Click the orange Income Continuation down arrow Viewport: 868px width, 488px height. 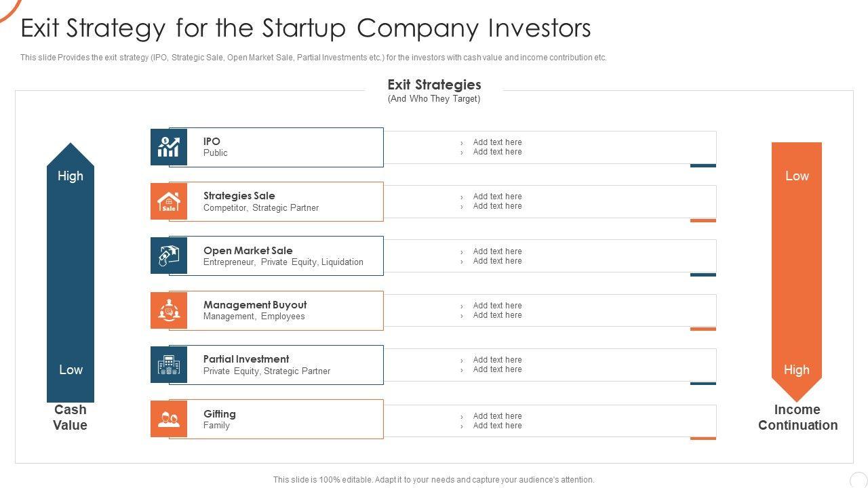click(797, 271)
